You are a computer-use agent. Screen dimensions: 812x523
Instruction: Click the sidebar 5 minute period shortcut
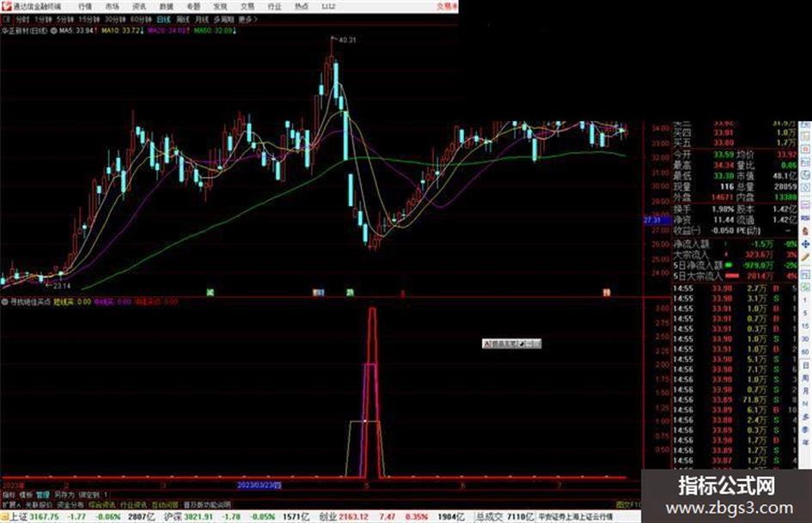pyautogui.click(x=805, y=313)
